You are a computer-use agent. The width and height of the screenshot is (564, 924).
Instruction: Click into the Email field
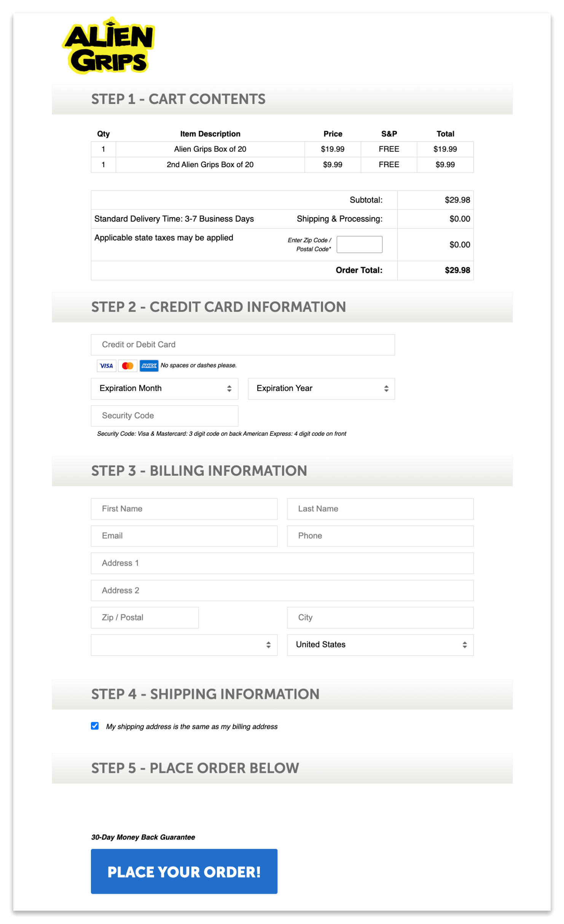pos(184,536)
